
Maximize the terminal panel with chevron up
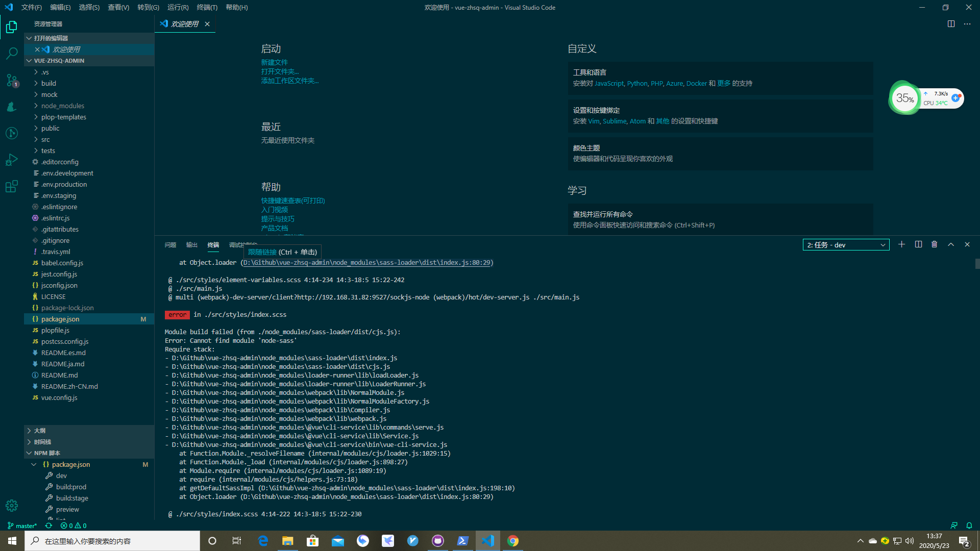coord(951,245)
